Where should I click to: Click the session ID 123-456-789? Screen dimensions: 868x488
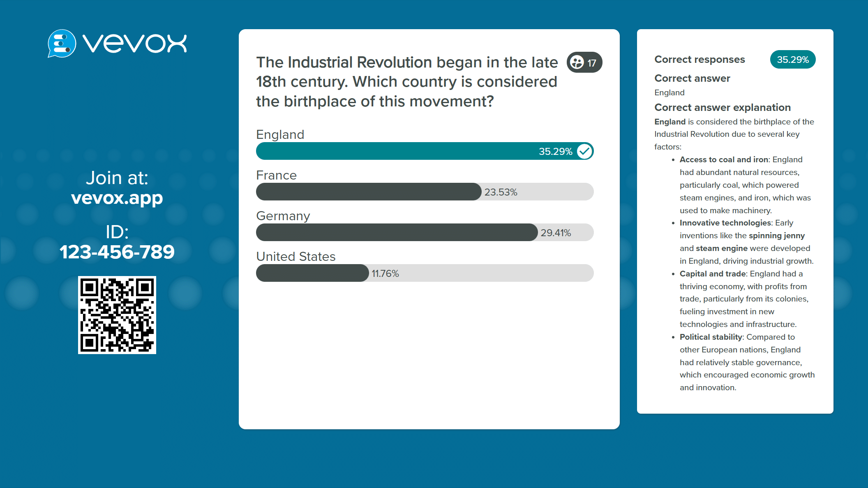pyautogui.click(x=117, y=252)
